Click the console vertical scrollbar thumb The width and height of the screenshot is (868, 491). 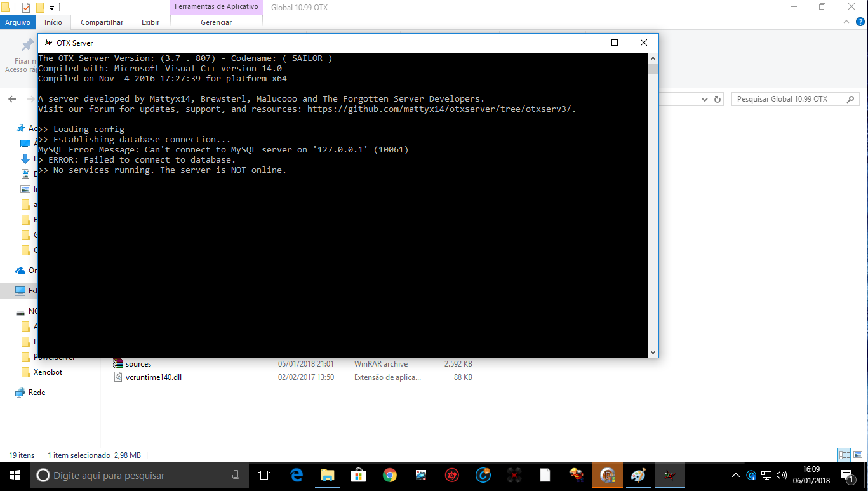tap(653, 69)
